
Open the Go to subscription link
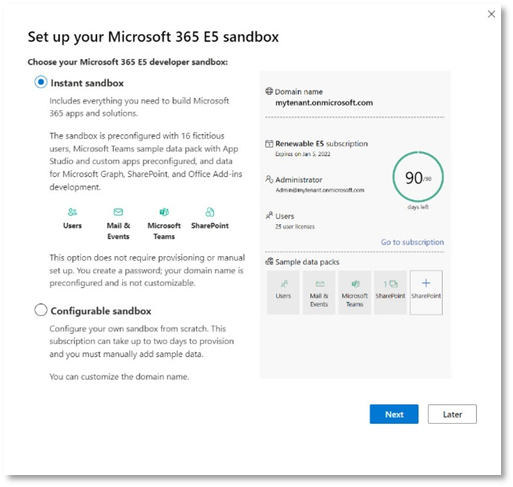(x=412, y=242)
